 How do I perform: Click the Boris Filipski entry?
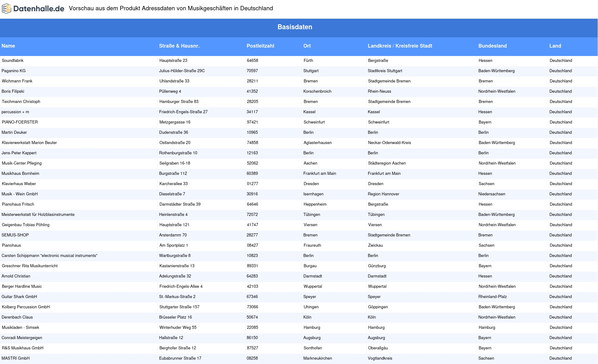pos(13,91)
